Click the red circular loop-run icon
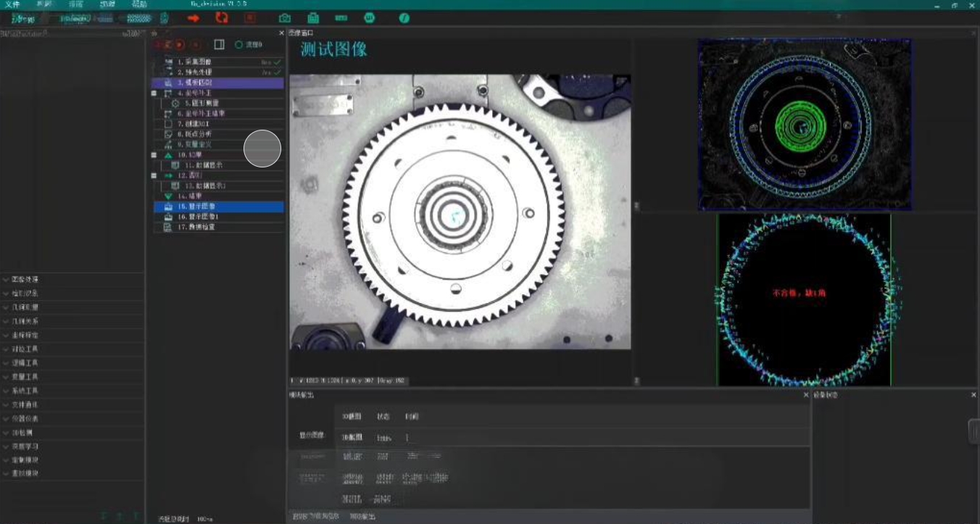The image size is (980, 524). coord(222,18)
